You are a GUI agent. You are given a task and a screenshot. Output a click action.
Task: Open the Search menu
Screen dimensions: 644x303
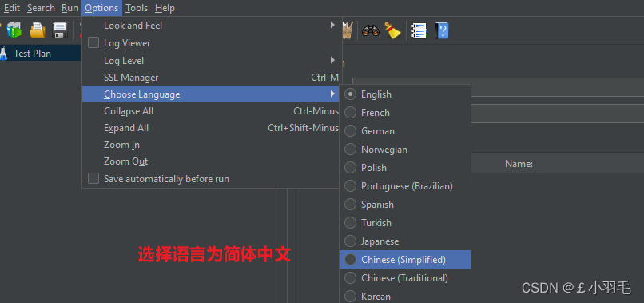pyautogui.click(x=41, y=8)
